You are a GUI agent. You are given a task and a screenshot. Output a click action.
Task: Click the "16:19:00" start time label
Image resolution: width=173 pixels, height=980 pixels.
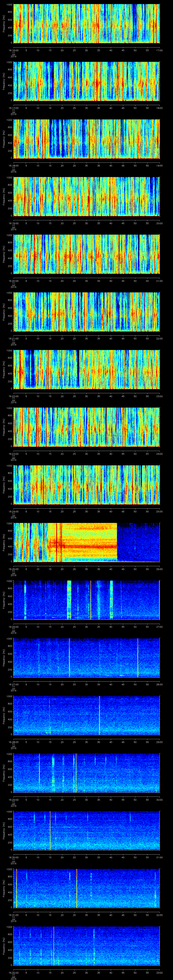14,223
